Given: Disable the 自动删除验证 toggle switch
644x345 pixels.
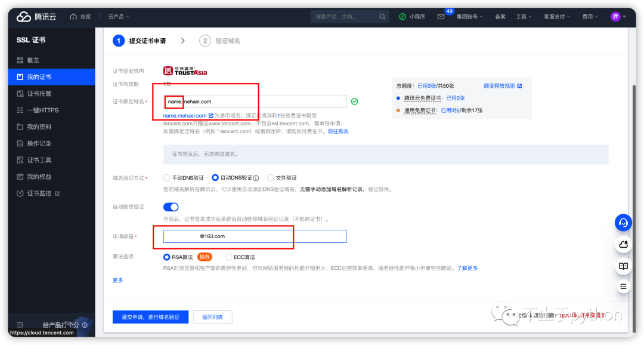Looking at the screenshot, I should coord(171,207).
